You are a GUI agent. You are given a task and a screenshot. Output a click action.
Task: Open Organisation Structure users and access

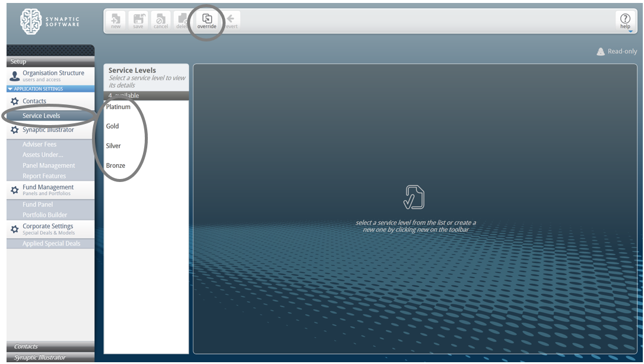(50, 76)
